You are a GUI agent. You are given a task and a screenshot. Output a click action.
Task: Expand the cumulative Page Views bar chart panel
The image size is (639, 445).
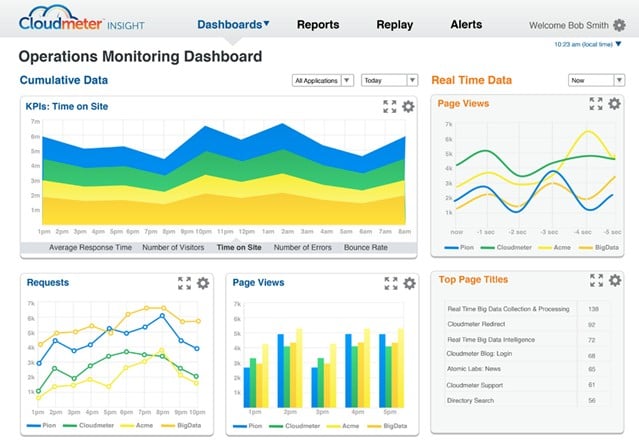coord(391,283)
